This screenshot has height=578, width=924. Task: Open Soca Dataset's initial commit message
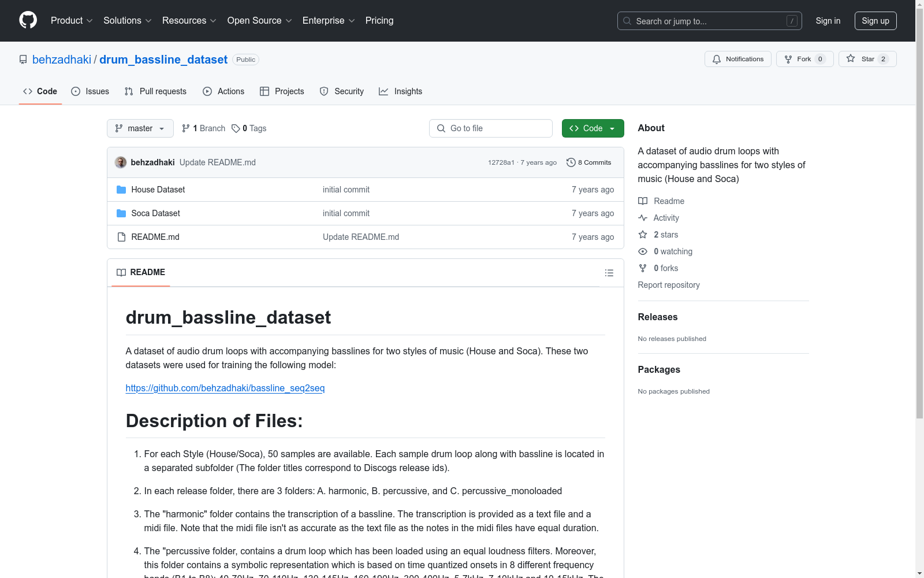346,213
